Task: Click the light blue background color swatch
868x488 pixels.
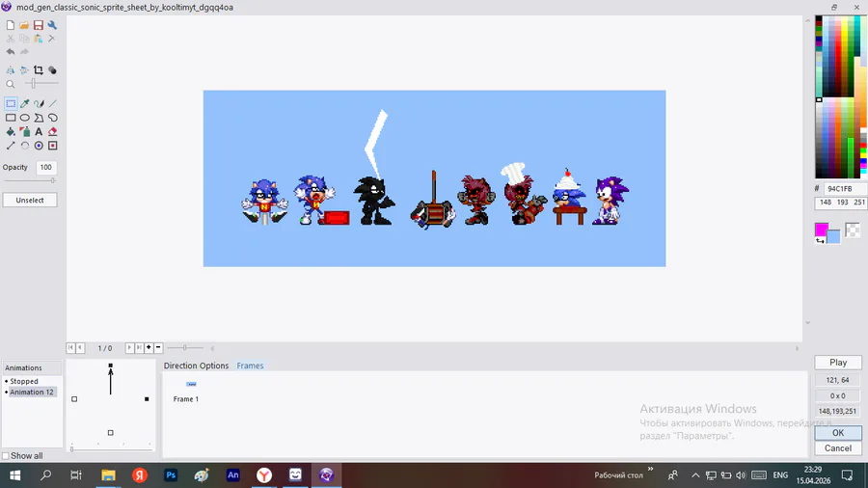Action: click(x=833, y=236)
